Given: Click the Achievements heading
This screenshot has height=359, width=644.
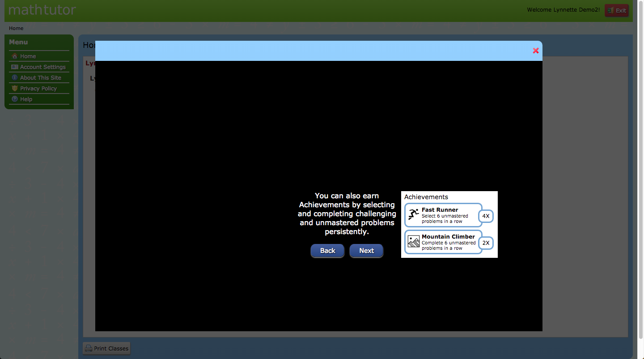Looking at the screenshot, I should coord(426,197).
